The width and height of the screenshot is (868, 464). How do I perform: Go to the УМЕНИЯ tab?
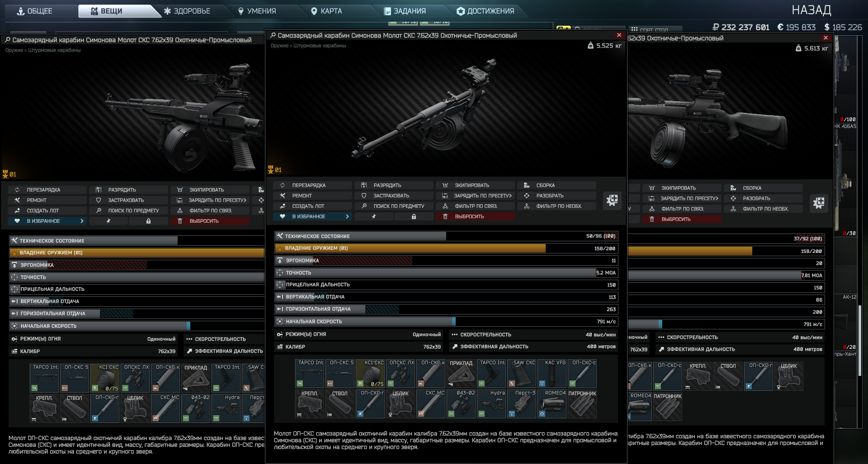click(x=257, y=11)
